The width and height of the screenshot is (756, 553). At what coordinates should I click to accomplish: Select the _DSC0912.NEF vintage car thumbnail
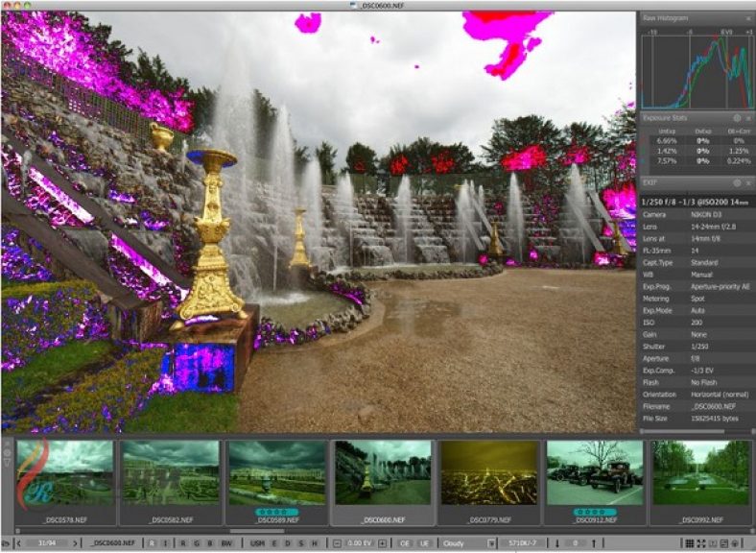[595, 473]
